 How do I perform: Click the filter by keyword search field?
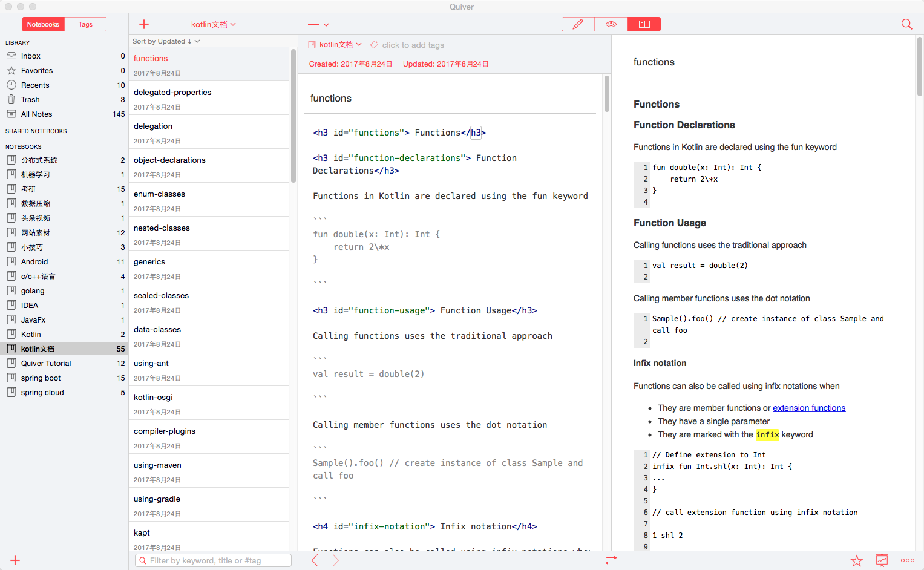pos(213,560)
